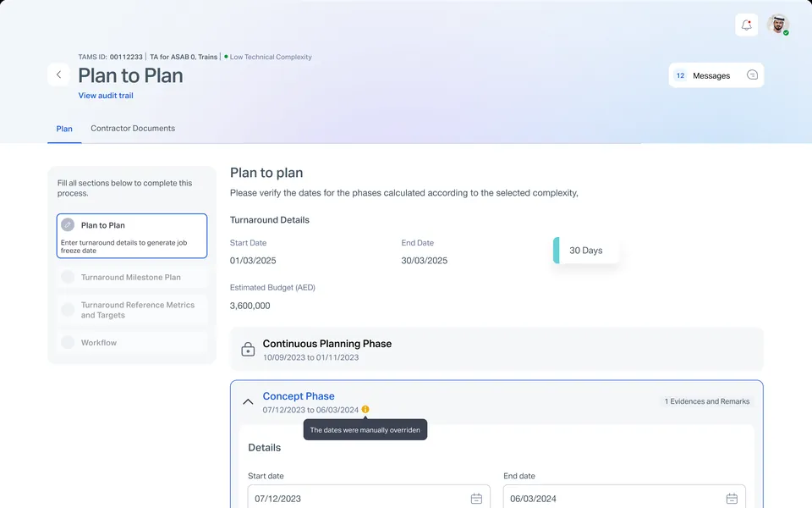Open the notifications bell
This screenshot has width=812, height=508.
(x=746, y=25)
